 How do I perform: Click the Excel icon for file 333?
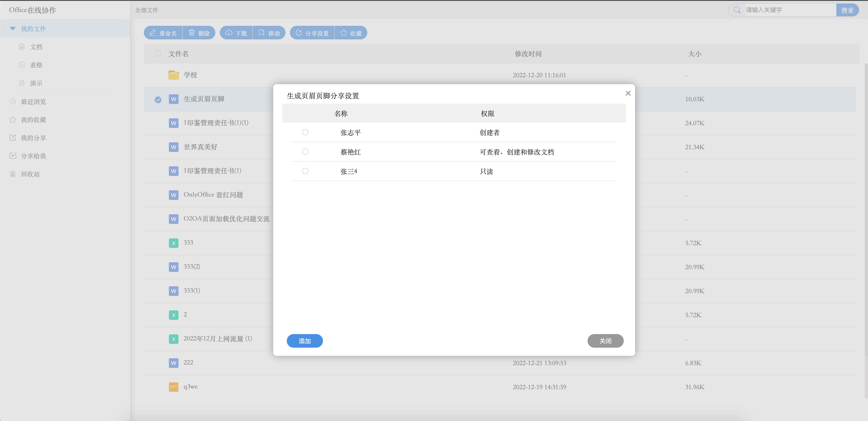pos(173,243)
